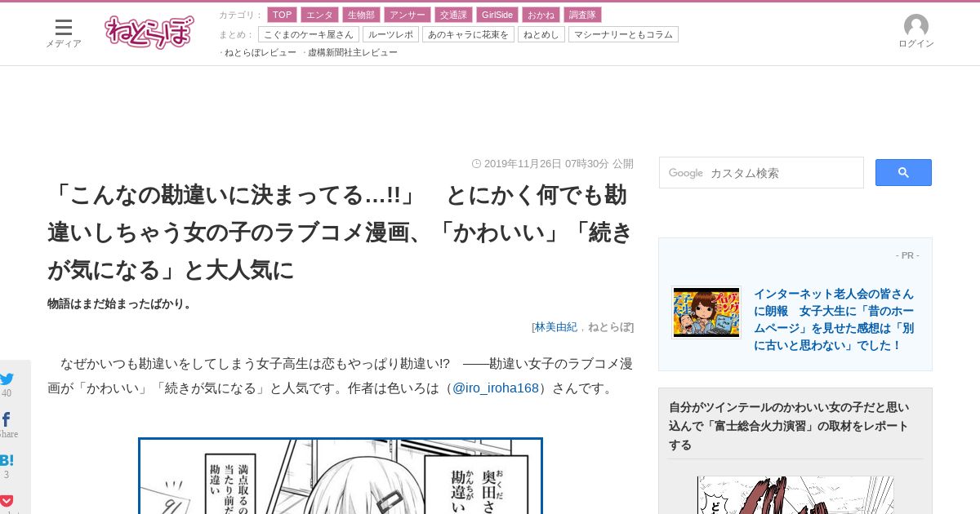Select the 生物部 category tab

pos(361,15)
